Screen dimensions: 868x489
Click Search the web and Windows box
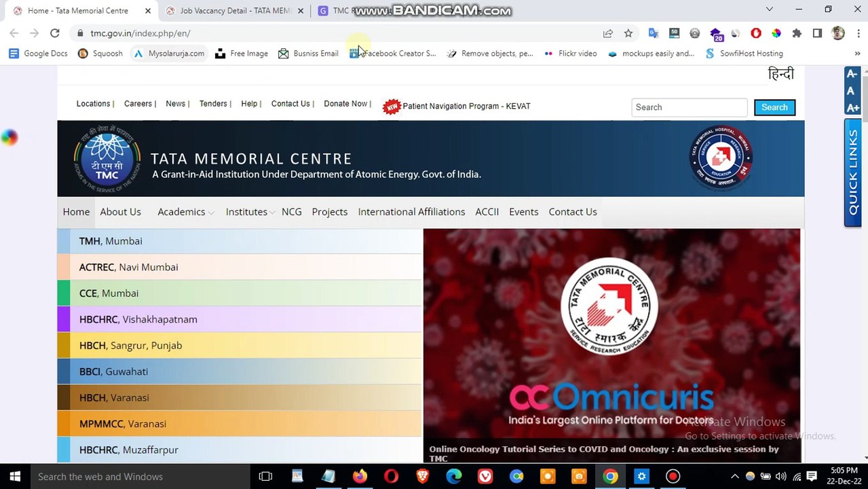click(139, 477)
